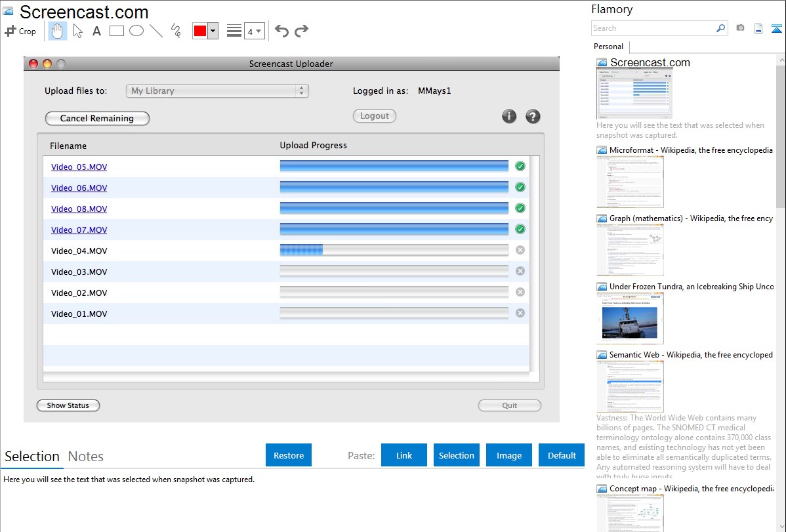Click the Graph (mathematics) snapshot title
786x532 pixels.
[x=692, y=218]
